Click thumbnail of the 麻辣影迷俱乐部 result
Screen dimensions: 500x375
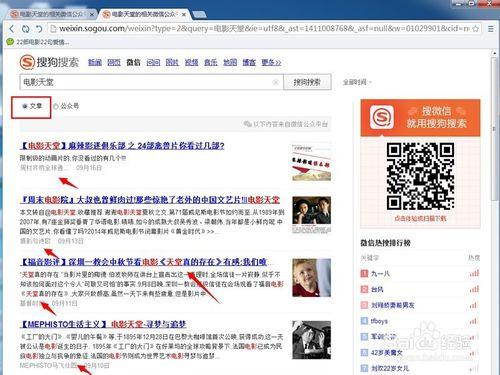(311, 163)
